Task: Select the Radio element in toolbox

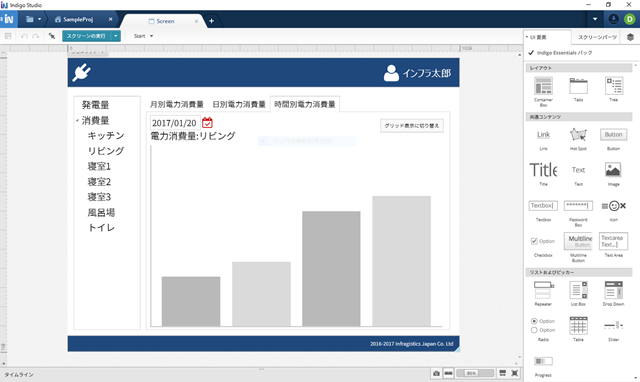Action: (x=543, y=329)
